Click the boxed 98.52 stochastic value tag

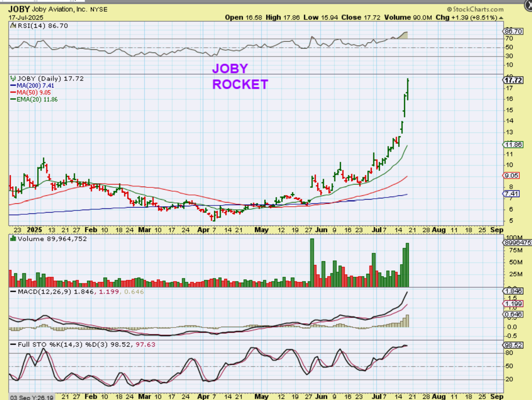click(513, 345)
